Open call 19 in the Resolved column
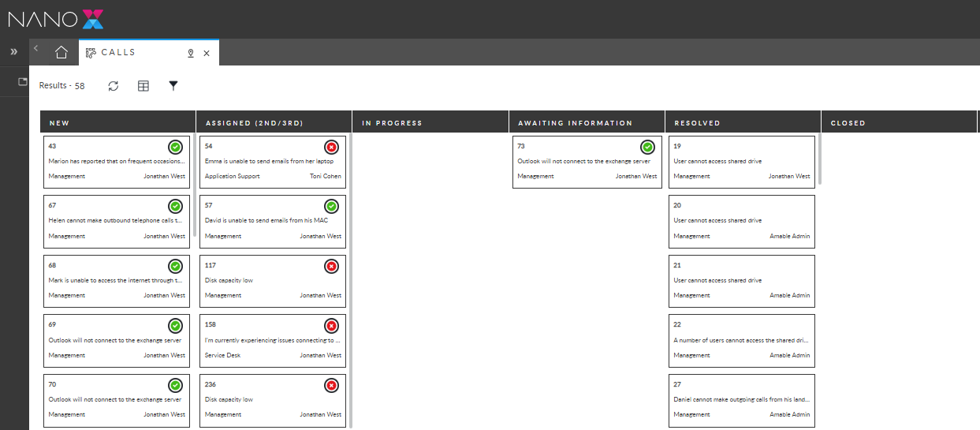 [x=741, y=162]
